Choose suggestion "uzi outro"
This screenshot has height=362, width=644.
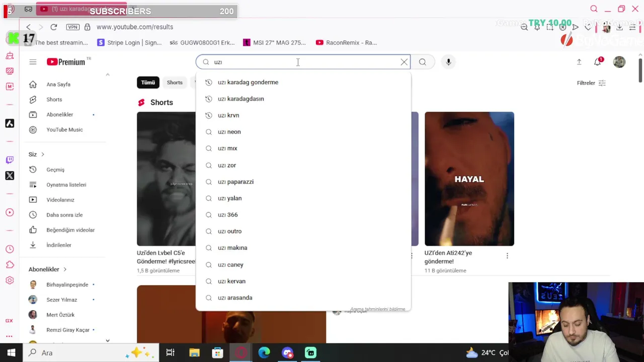tap(303, 231)
